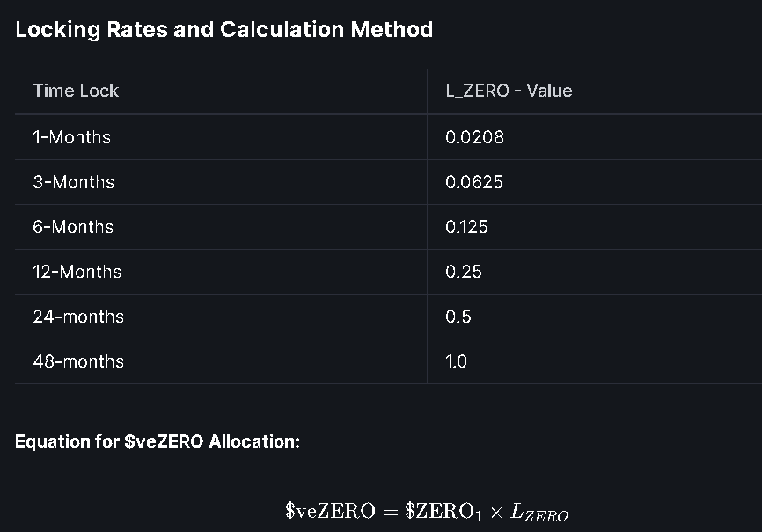The width and height of the screenshot is (762, 532).
Task: Click the "48-months" row label
Action: point(78,361)
